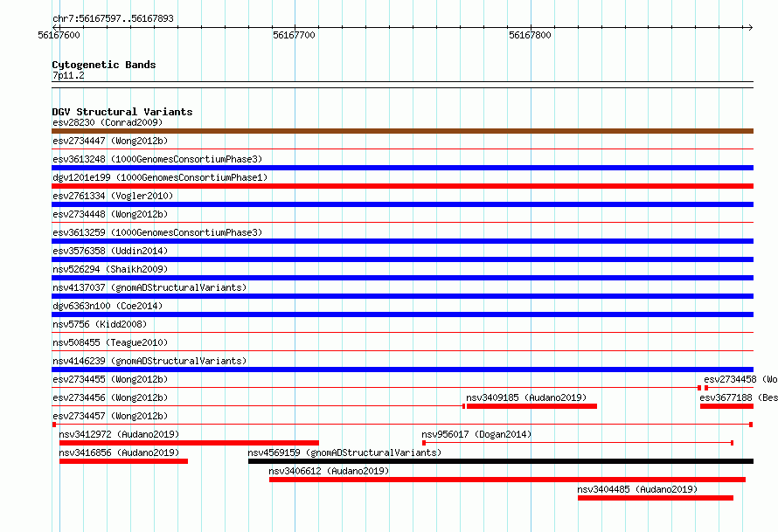This screenshot has height=532, width=778.
Task: Select the blue esv3613248 variant bar
Action: [x=402, y=168]
